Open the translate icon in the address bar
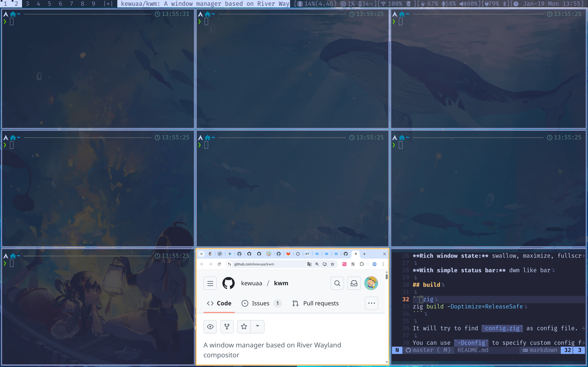Viewport: 588px width, 367px height. coord(309,264)
